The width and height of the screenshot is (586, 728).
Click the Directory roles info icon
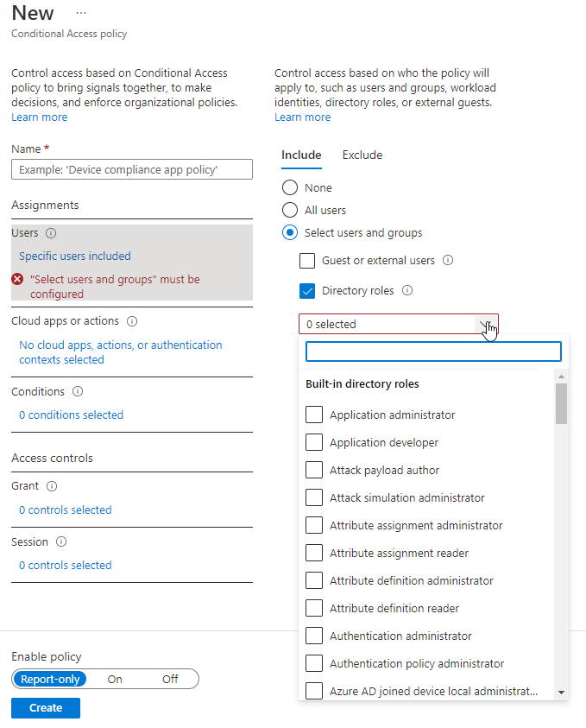coord(407,291)
